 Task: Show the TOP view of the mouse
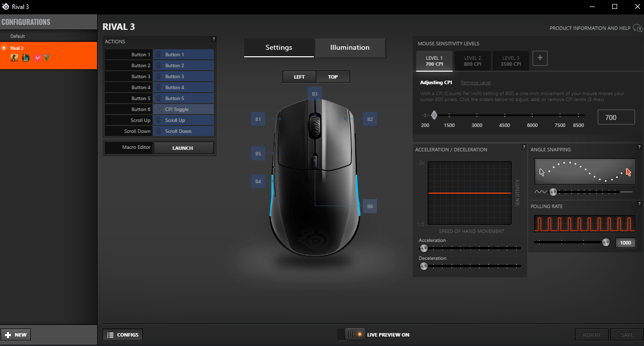(333, 77)
